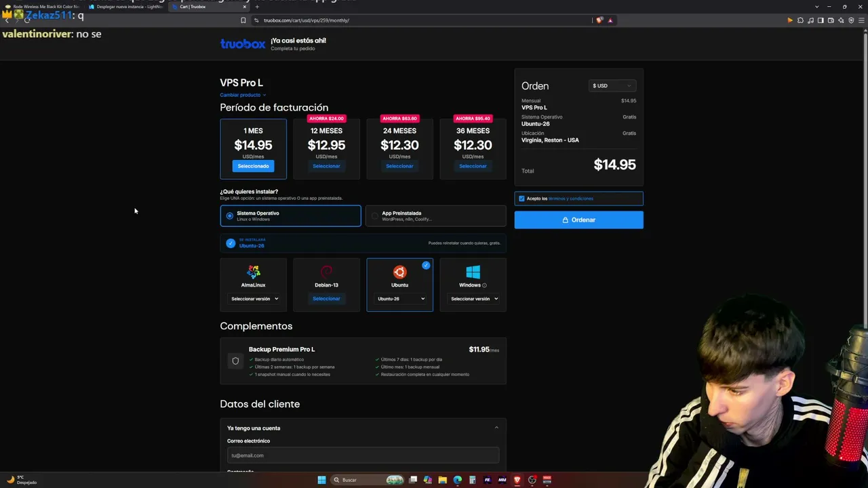Viewport: 868px width, 488px height.
Task: Open the términos y condiciones link
Action: (571, 199)
